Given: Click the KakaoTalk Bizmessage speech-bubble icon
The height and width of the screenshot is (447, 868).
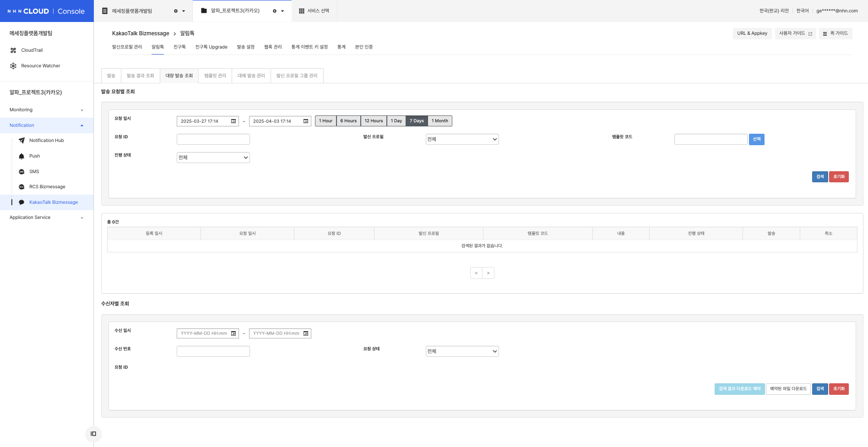Looking at the screenshot, I should [22, 202].
